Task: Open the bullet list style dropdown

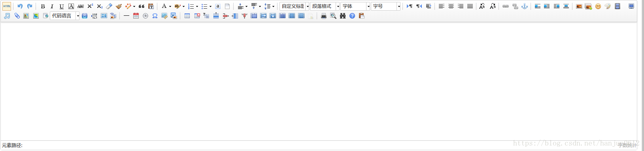Action: (x=210, y=6)
